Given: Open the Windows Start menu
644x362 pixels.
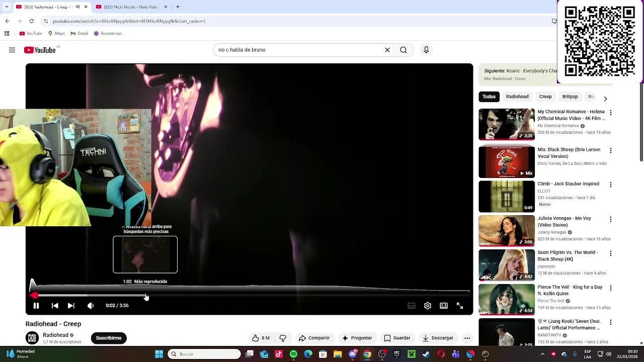Looking at the screenshot, I should click(159, 354).
